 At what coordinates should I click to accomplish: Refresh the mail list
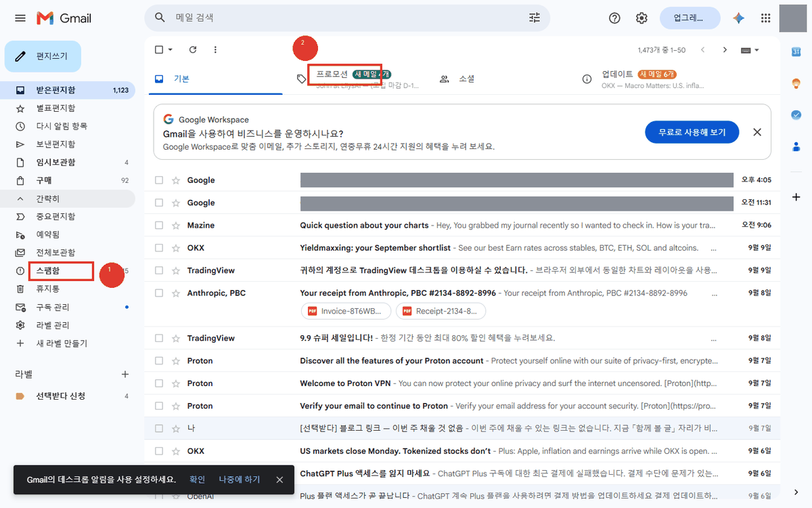(193, 49)
